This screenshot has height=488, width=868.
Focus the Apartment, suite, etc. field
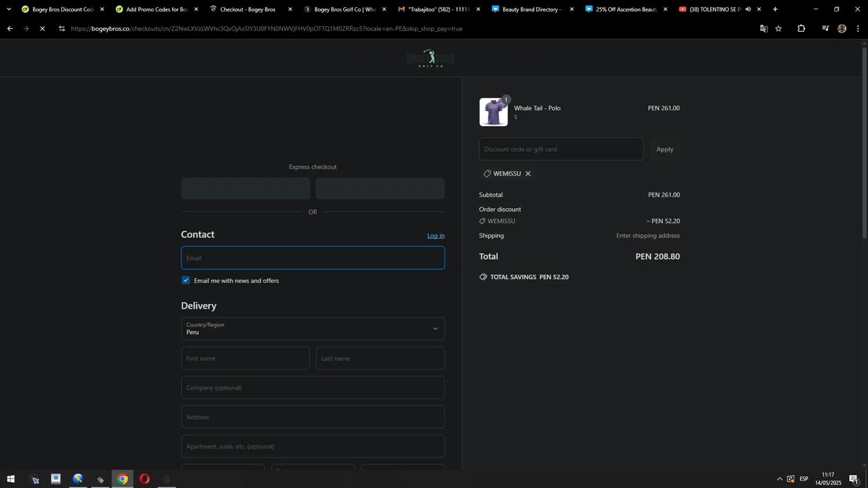[313, 446]
